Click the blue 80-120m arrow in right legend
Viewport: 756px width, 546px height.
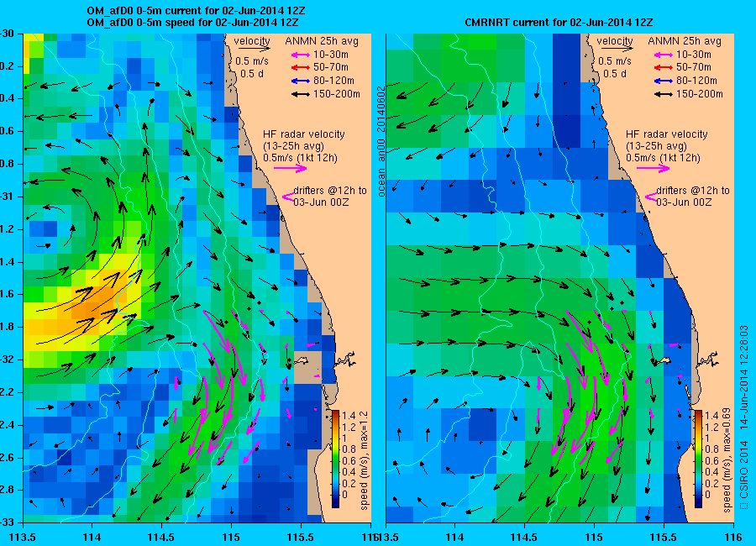click(x=663, y=81)
